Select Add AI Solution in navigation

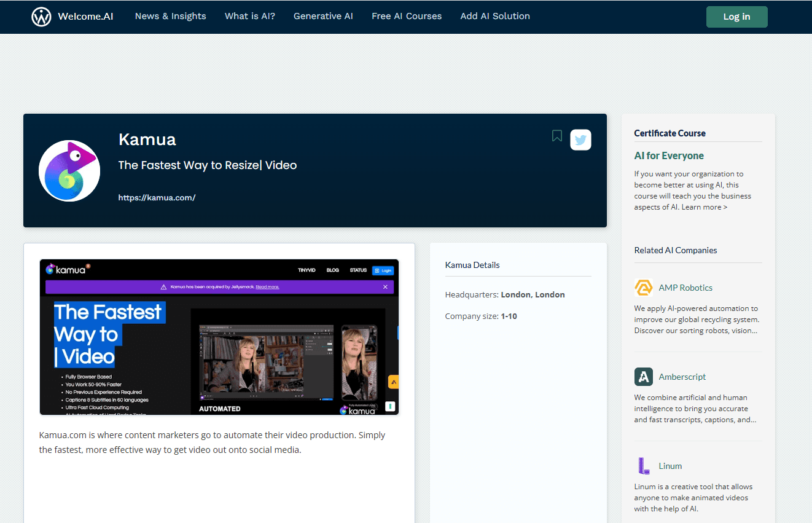click(x=495, y=17)
